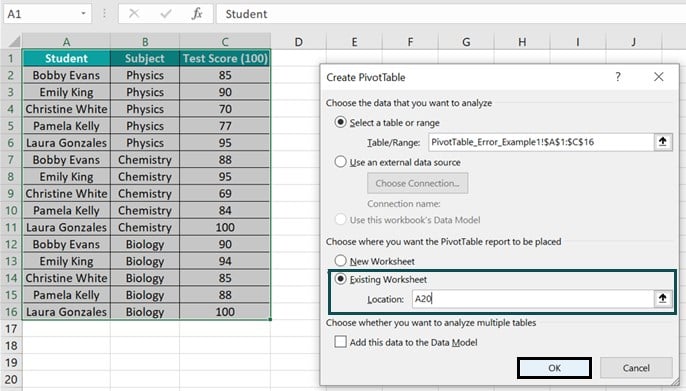
Task: Choose the 'Select a table or range' option
Action: click(x=340, y=122)
